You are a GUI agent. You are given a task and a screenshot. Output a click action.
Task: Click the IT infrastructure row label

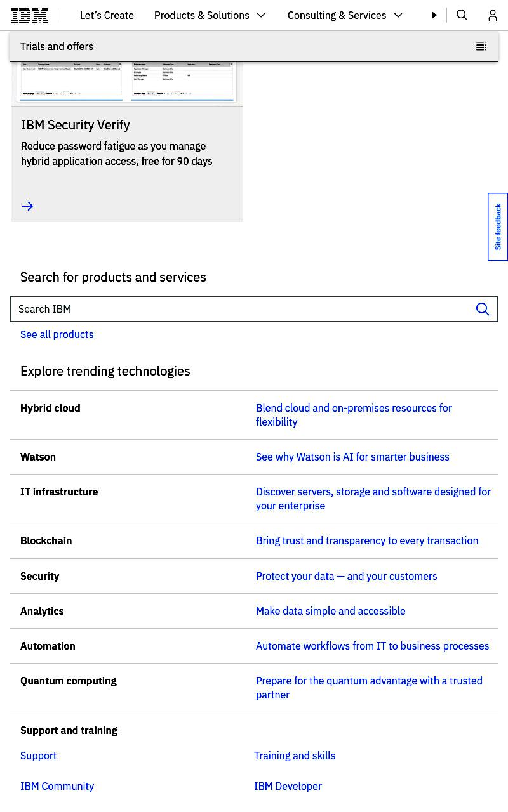(x=59, y=492)
